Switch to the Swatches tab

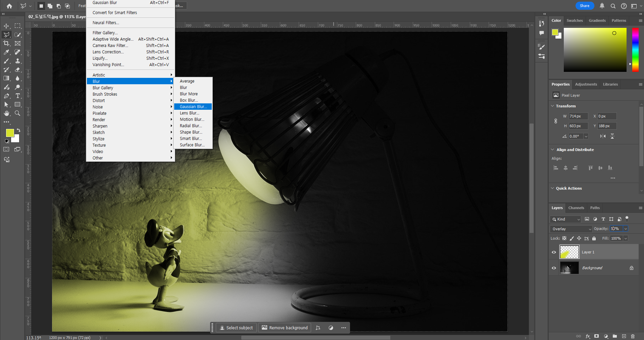pyautogui.click(x=575, y=20)
